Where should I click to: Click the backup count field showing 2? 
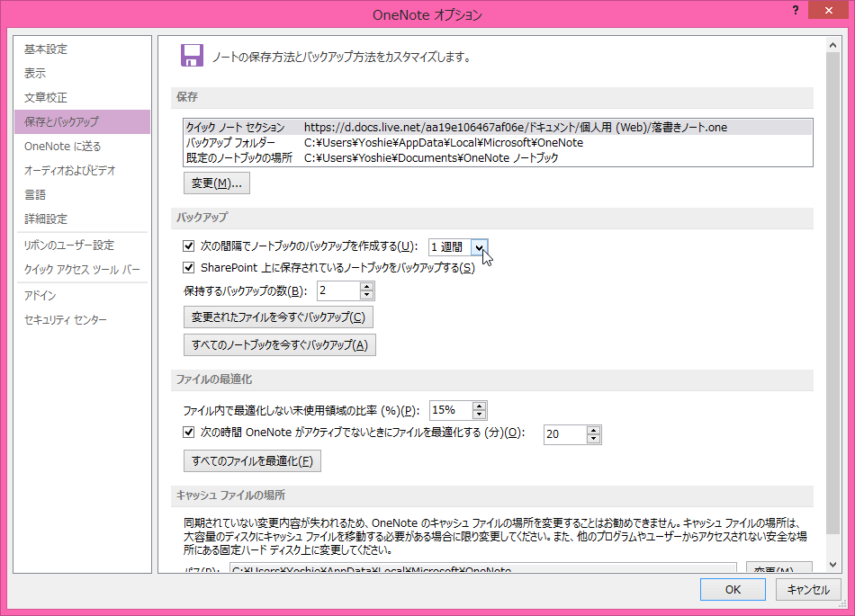point(338,290)
